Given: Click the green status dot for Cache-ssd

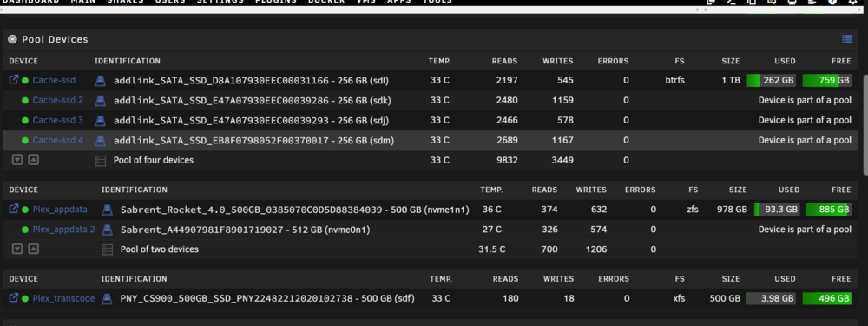Looking at the screenshot, I should [x=25, y=80].
